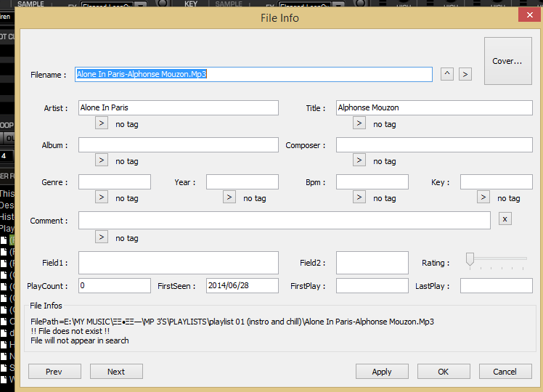This screenshot has width=543, height=392.
Task: Apply the file info changes
Action: click(382, 372)
